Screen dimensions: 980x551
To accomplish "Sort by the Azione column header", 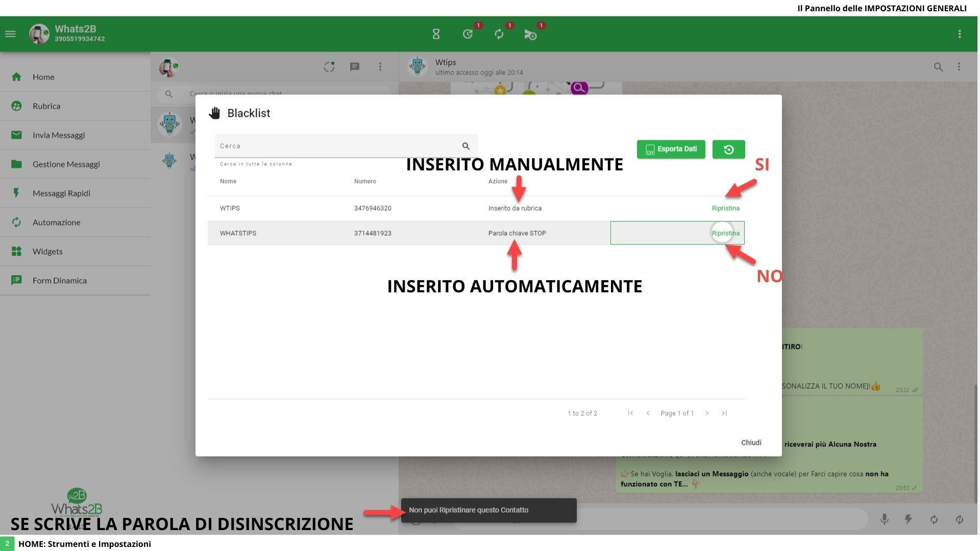I will click(498, 182).
